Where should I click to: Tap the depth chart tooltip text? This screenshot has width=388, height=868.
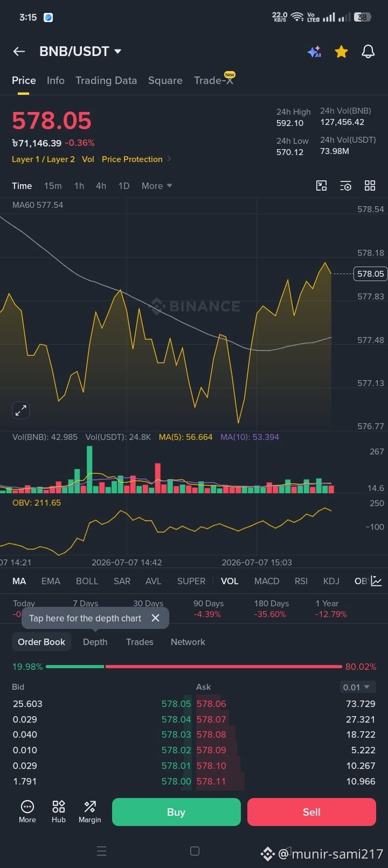click(x=85, y=618)
